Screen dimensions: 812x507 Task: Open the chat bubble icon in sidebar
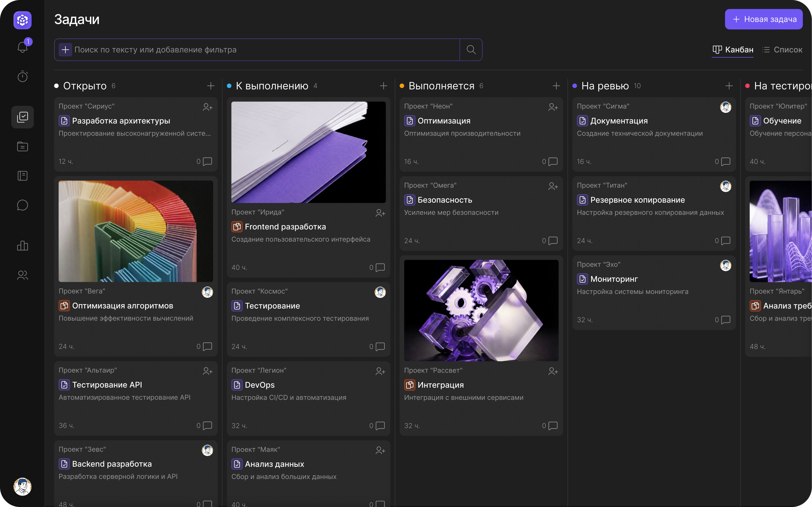click(x=23, y=205)
